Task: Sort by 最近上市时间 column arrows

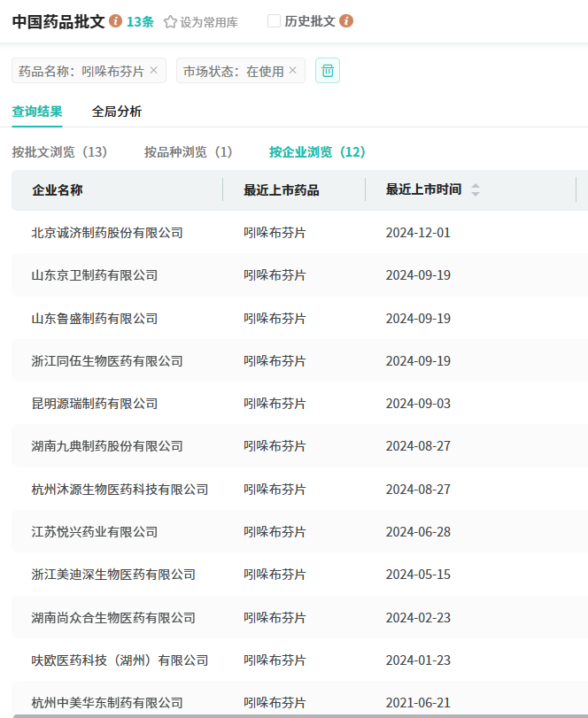Action: tap(476, 190)
